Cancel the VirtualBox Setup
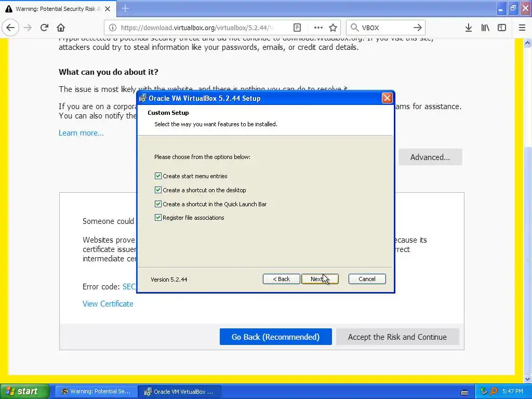Viewport: 532px width, 399px height. coord(367,279)
